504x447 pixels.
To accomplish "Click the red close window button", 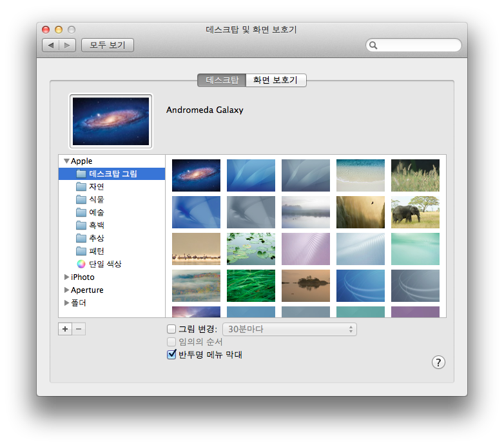I will coord(46,30).
